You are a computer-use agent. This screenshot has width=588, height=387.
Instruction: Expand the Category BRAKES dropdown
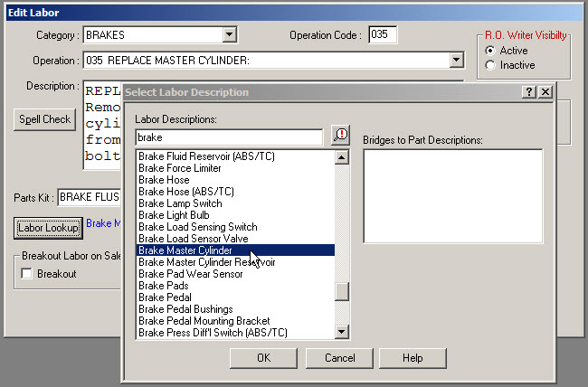coord(230,35)
